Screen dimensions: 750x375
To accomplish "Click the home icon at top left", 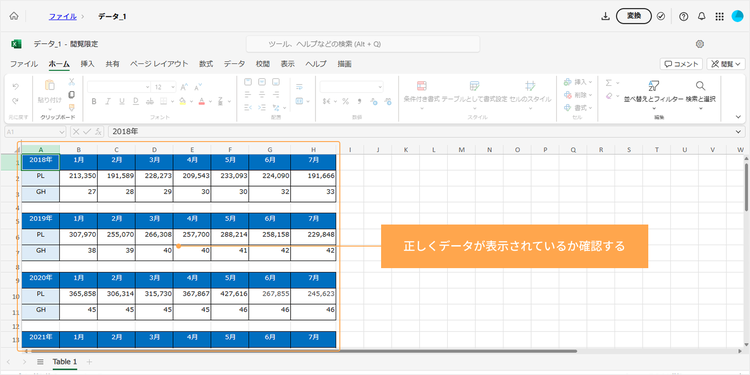I will (14, 16).
